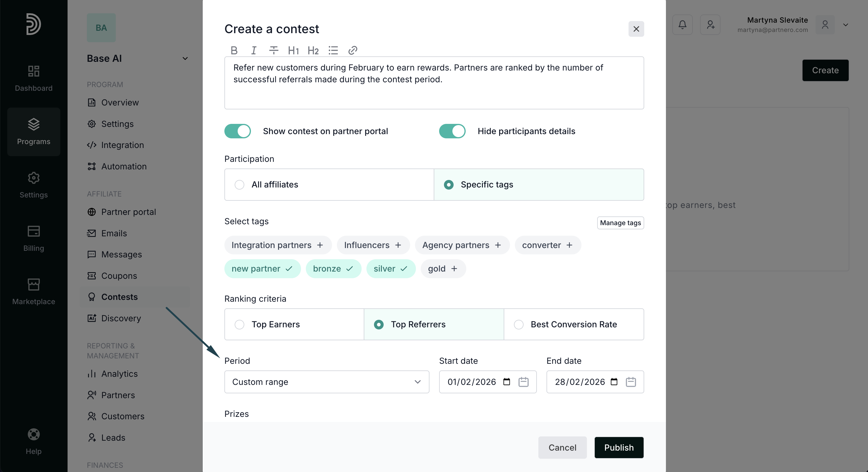
Task: Open the Period dropdown
Action: pyautogui.click(x=327, y=382)
